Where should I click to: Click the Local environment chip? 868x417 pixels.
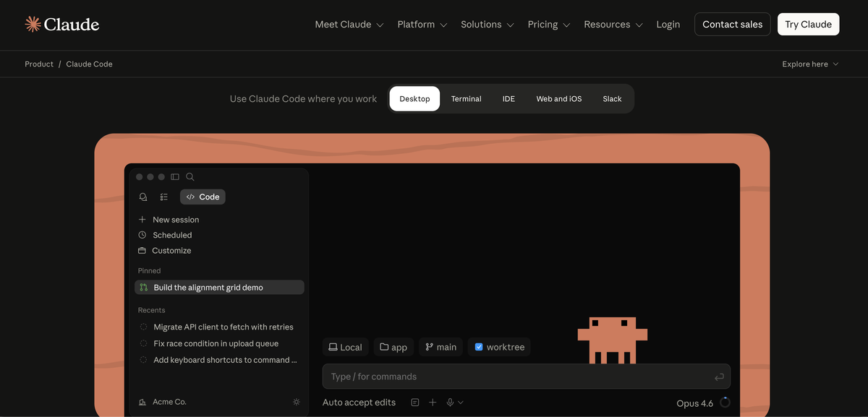click(x=345, y=347)
